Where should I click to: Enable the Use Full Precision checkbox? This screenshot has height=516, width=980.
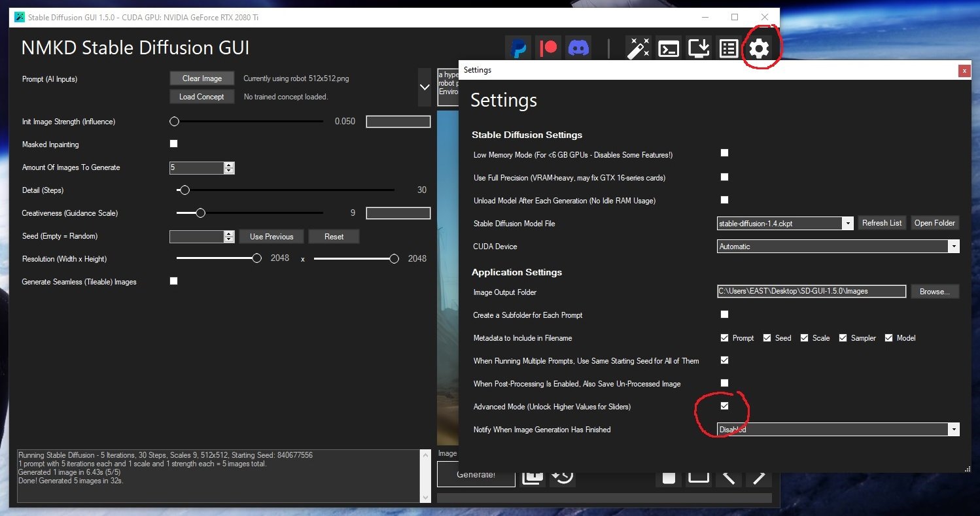point(724,177)
